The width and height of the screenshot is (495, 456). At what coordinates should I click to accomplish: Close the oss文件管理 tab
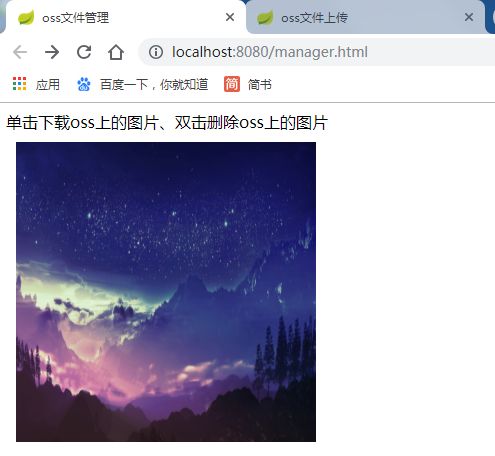pyautogui.click(x=230, y=17)
